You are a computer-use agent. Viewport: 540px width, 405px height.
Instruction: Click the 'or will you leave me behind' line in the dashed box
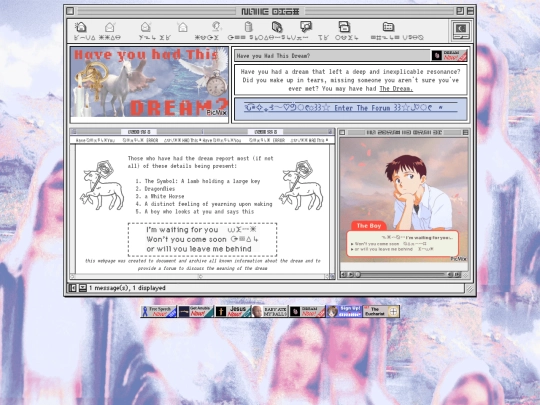pos(199,249)
